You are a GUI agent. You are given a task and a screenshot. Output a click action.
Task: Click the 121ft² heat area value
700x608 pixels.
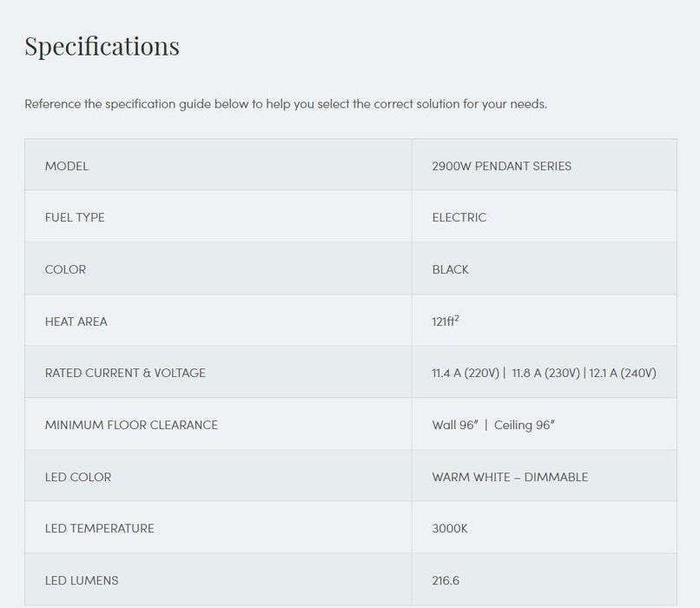pos(446,321)
